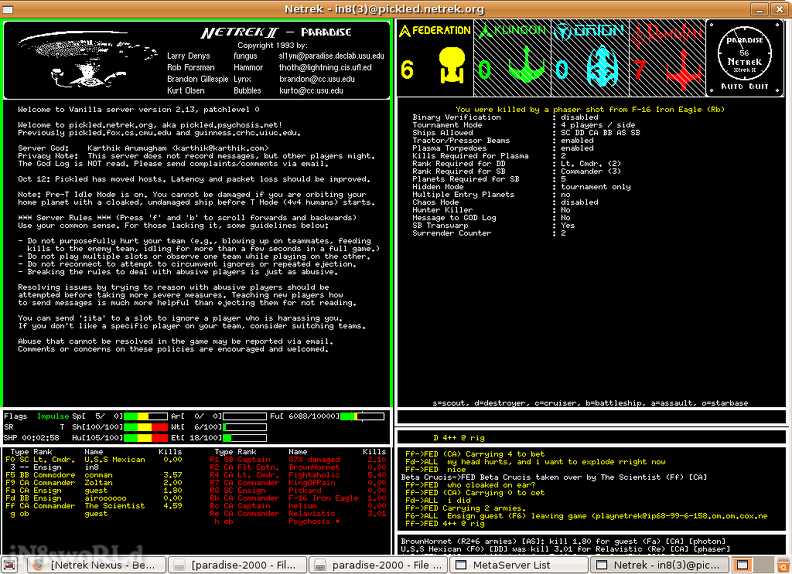Click the Ar armies gauge bar
Image resolution: width=792 pixels, height=574 pixels.
point(244,416)
